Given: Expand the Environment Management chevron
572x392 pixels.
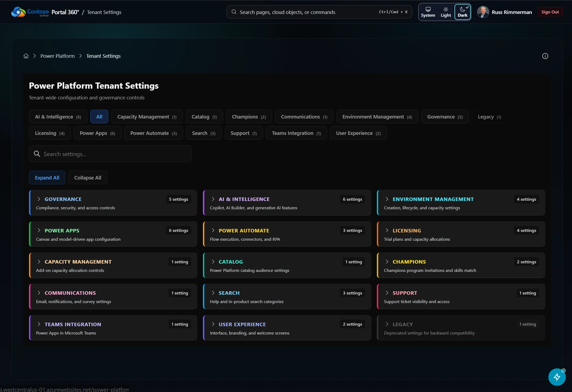Looking at the screenshot, I should click(x=387, y=199).
